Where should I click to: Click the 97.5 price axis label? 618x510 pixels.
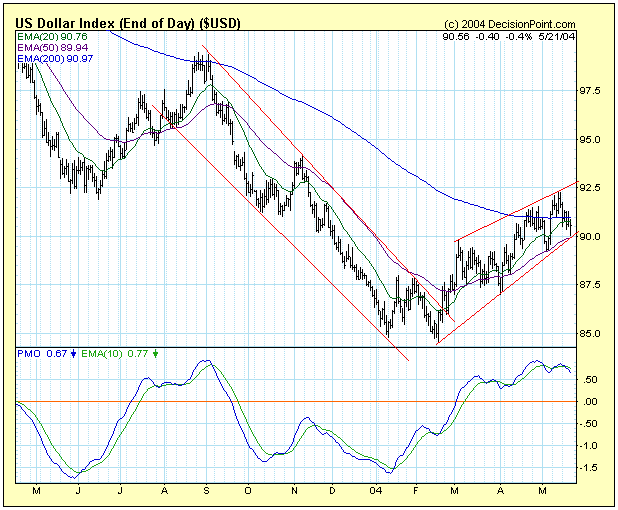(x=591, y=91)
